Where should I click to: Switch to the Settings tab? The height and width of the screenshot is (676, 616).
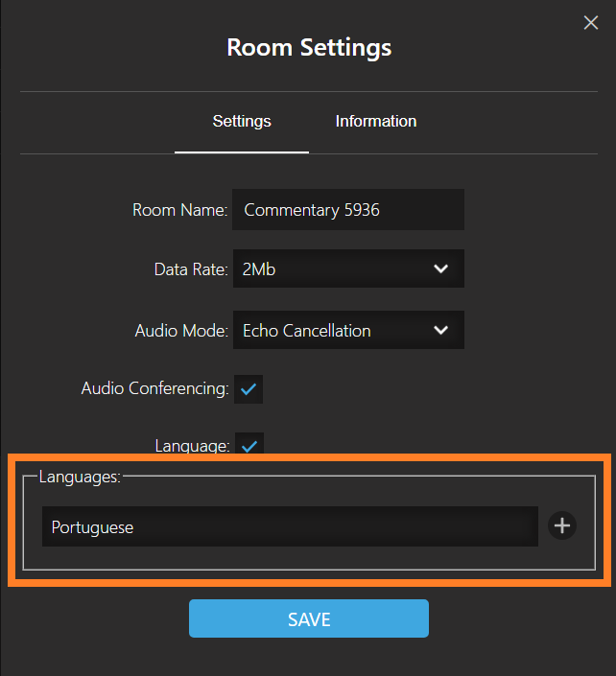pos(242,121)
